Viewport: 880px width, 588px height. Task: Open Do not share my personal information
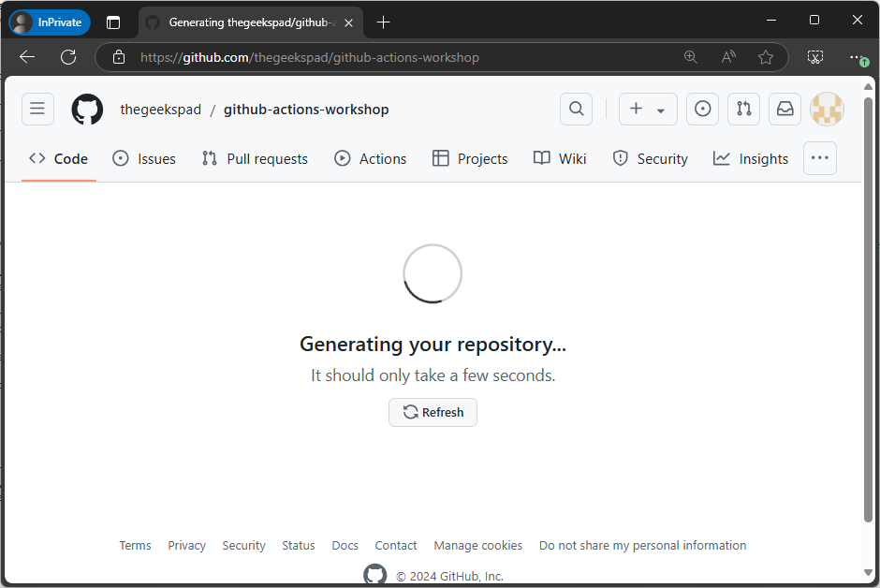pyautogui.click(x=642, y=545)
